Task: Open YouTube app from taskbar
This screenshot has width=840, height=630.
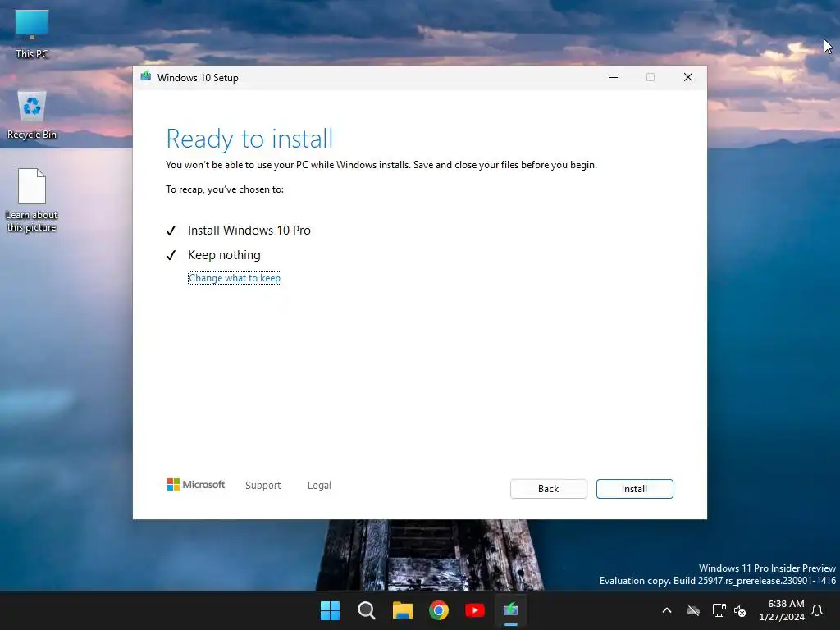Action: [x=475, y=610]
